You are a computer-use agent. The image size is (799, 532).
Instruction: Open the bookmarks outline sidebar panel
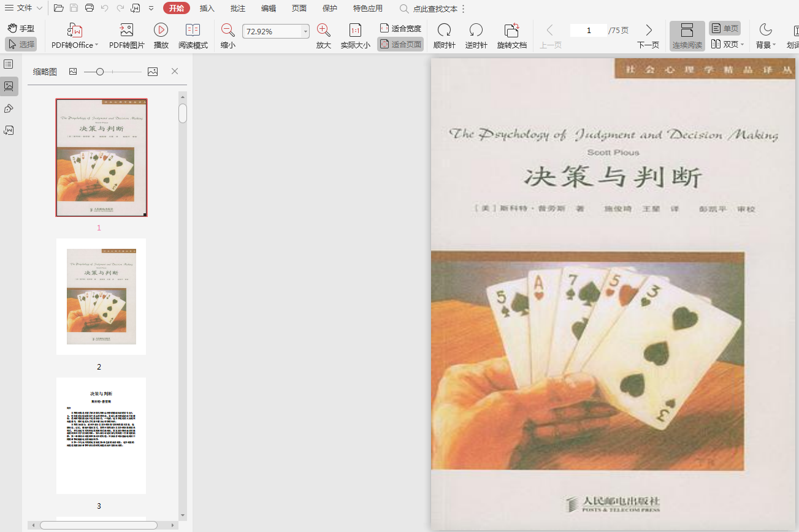(x=9, y=64)
